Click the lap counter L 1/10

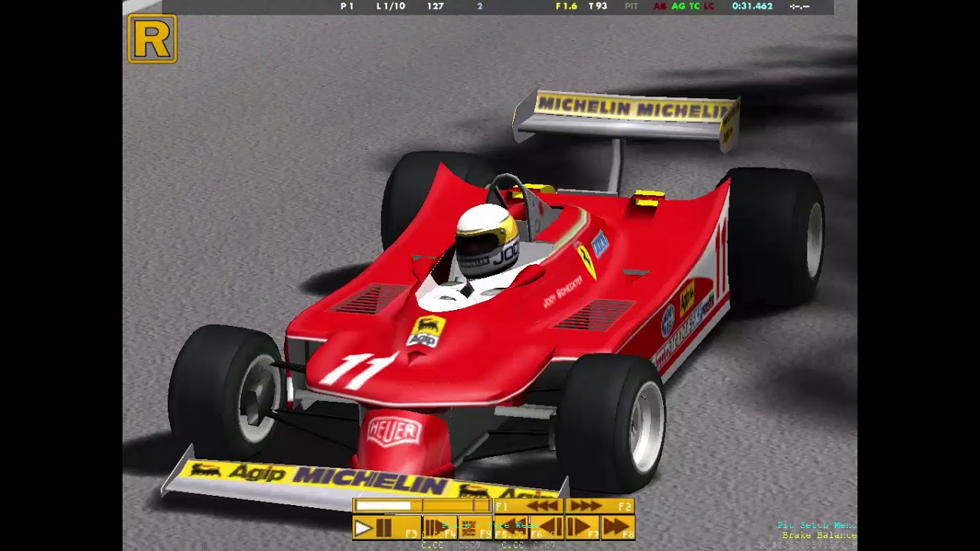[x=391, y=6]
